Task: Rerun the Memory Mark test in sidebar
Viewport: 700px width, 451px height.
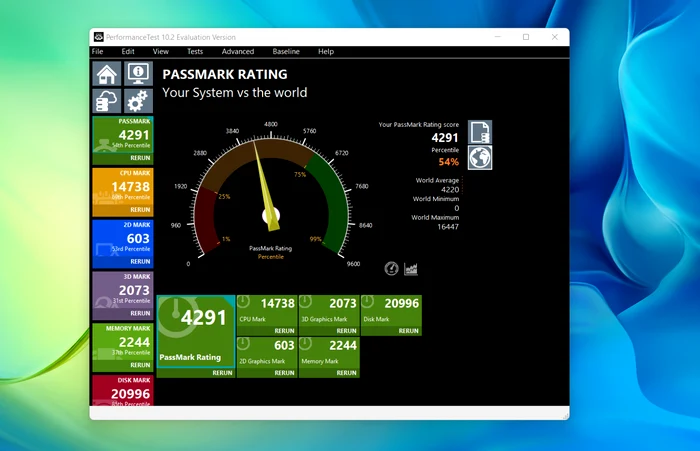Action: coord(140,365)
